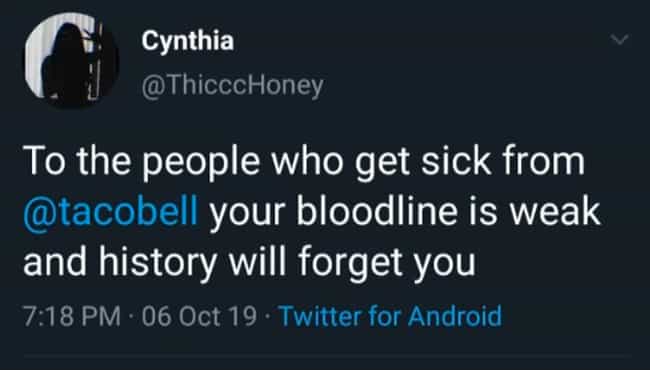Click the Twitter for Android source link
The width and height of the screenshot is (650, 370).
[390, 316]
